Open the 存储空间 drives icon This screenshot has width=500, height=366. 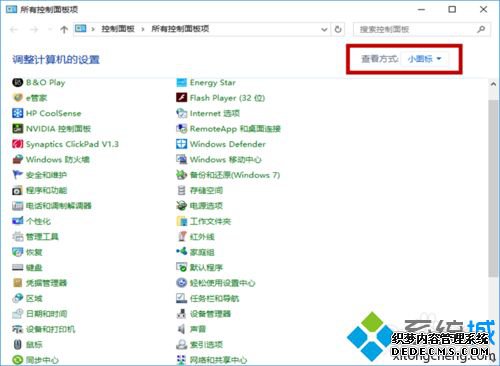(x=181, y=190)
